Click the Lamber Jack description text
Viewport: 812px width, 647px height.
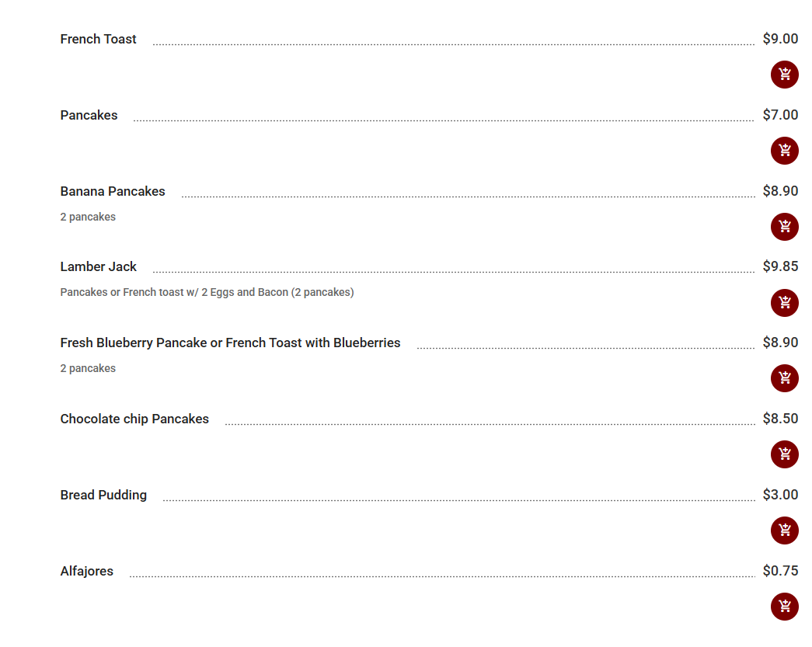click(x=207, y=293)
